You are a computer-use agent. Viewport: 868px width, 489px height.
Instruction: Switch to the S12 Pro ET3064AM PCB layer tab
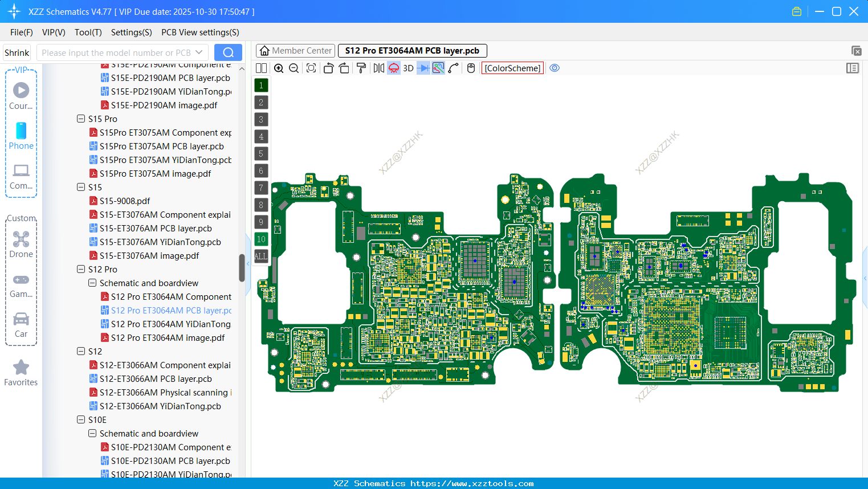411,50
